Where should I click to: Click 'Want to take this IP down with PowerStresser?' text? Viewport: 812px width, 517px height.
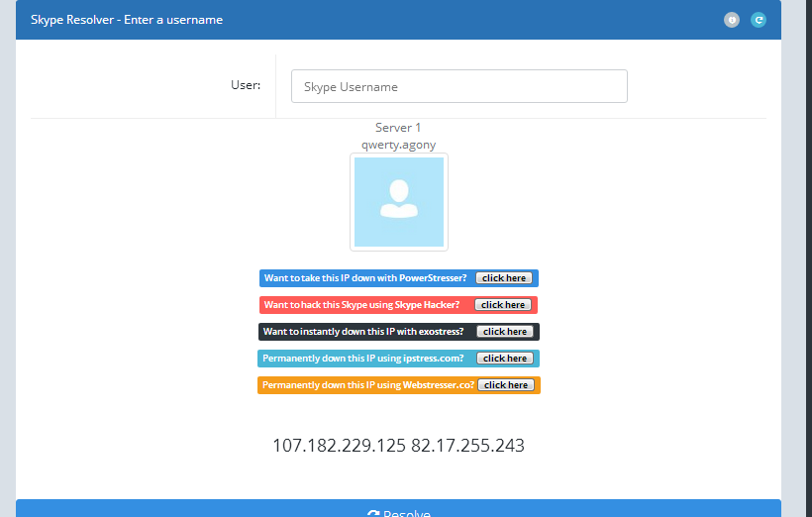pyautogui.click(x=365, y=278)
